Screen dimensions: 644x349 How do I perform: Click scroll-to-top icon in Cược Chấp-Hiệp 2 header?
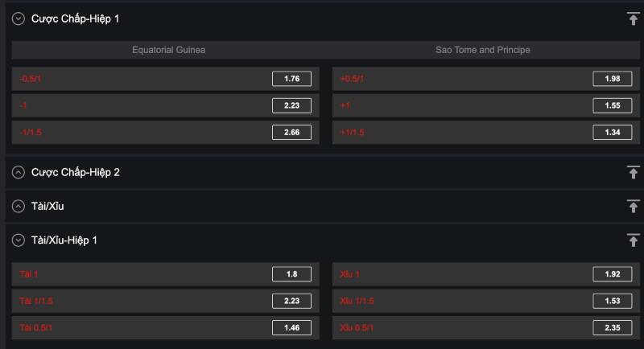pyautogui.click(x=633, y=172)
